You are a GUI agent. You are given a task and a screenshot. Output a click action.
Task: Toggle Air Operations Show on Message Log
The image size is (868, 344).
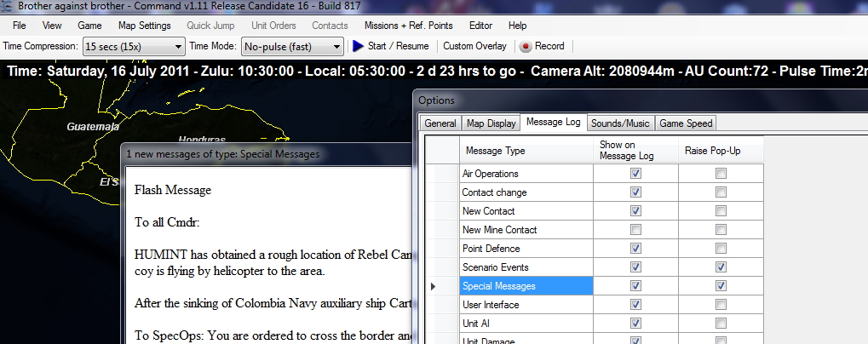click(635, 174)
